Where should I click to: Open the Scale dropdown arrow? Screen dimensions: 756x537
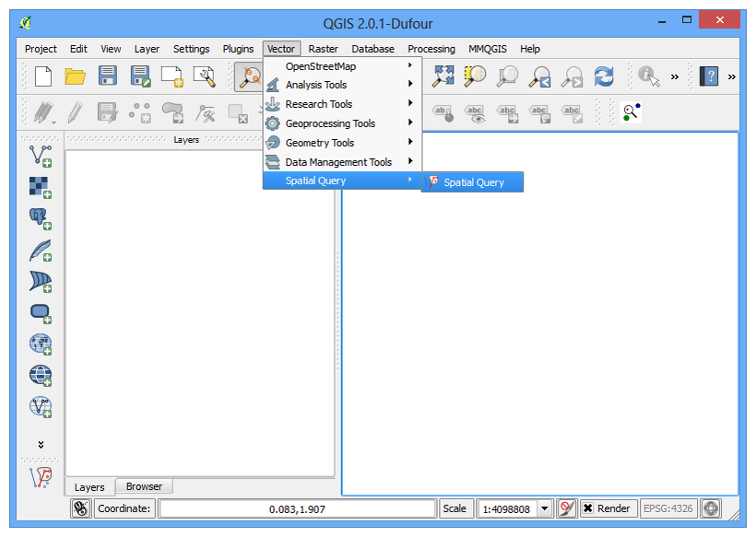coord(544,508)
